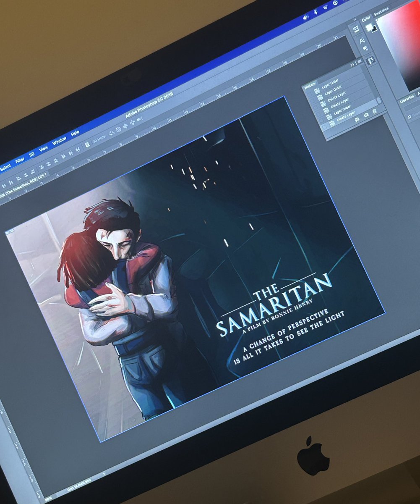Screen dimensions: 420x504
Task: Choose the 3D Mode roll icon
Action: [118, 129]
